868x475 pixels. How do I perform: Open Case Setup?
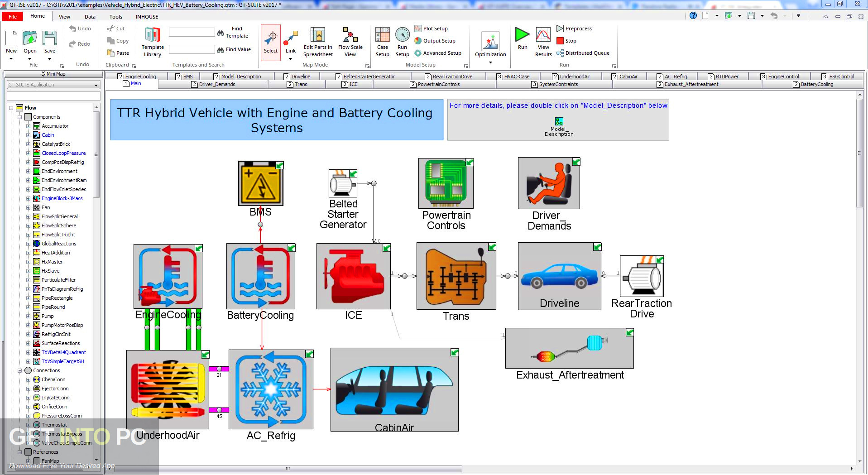coord(382,42)
